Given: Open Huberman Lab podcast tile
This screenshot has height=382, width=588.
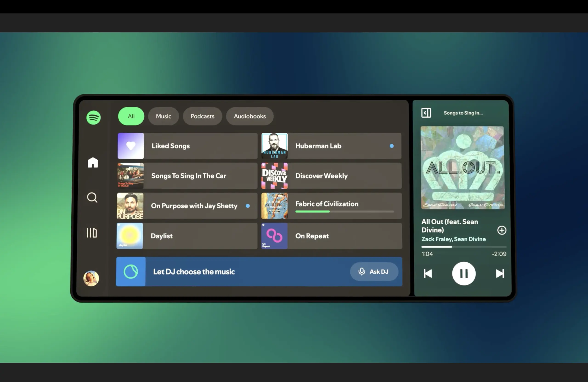Looking at the screenshot, I should coord(331,146).
